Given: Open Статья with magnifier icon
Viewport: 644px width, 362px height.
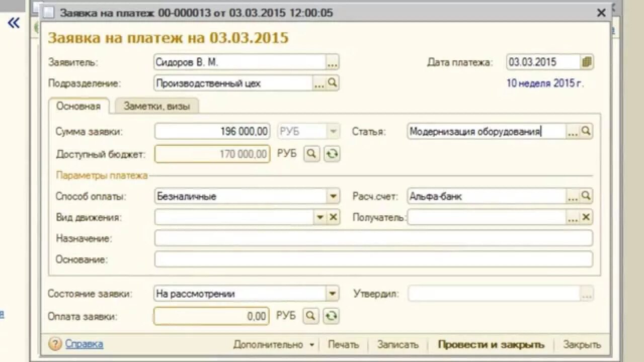Looking at the screenshot, I should 586,132.
